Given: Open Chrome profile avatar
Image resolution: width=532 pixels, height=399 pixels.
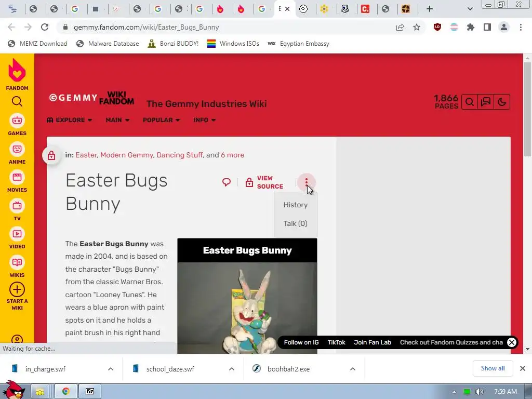Looking at the screenshot, I should point(504,27).
